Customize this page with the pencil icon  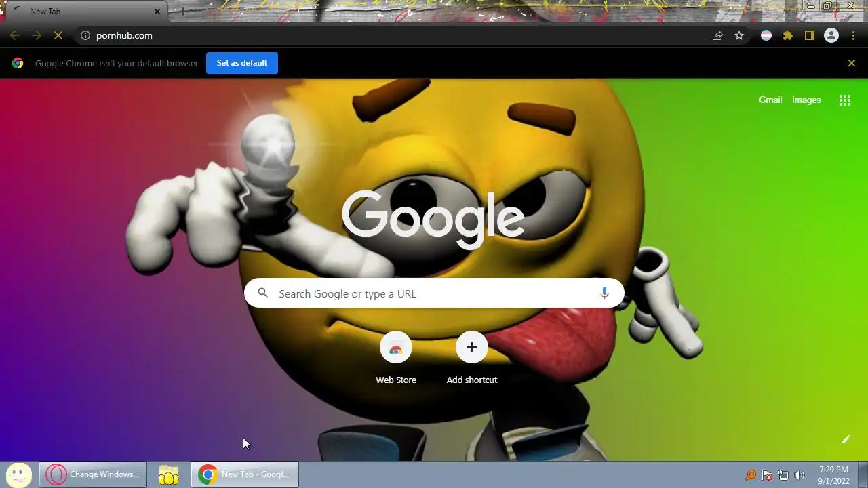846,439
